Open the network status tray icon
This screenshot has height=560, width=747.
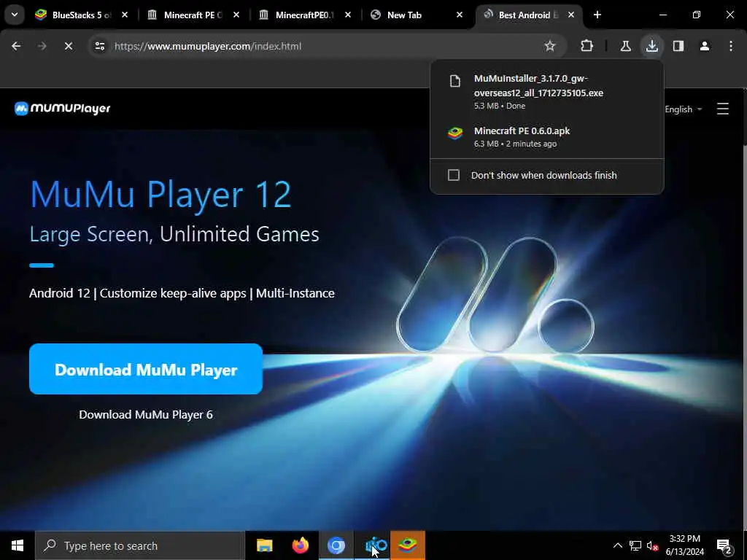click(635, 545)
